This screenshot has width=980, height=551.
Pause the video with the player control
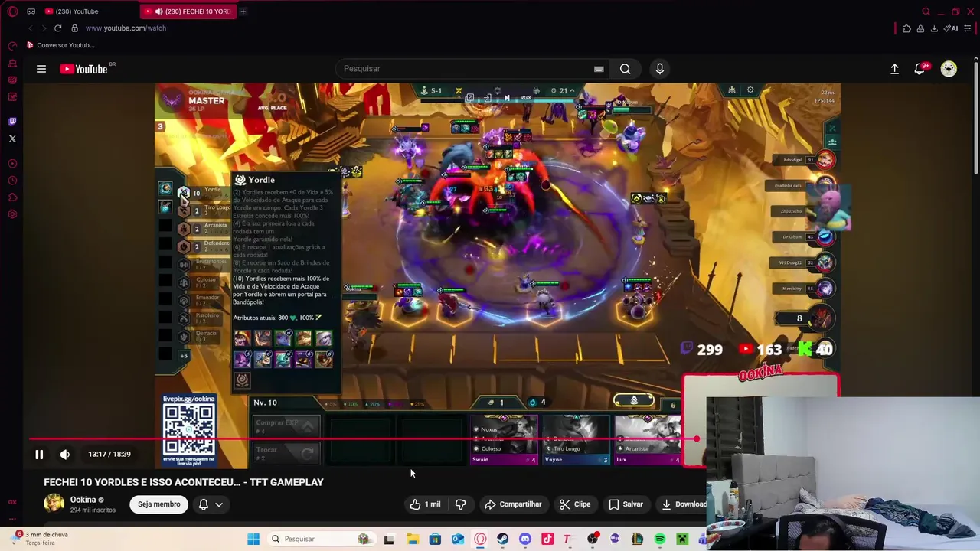(38, 455)
